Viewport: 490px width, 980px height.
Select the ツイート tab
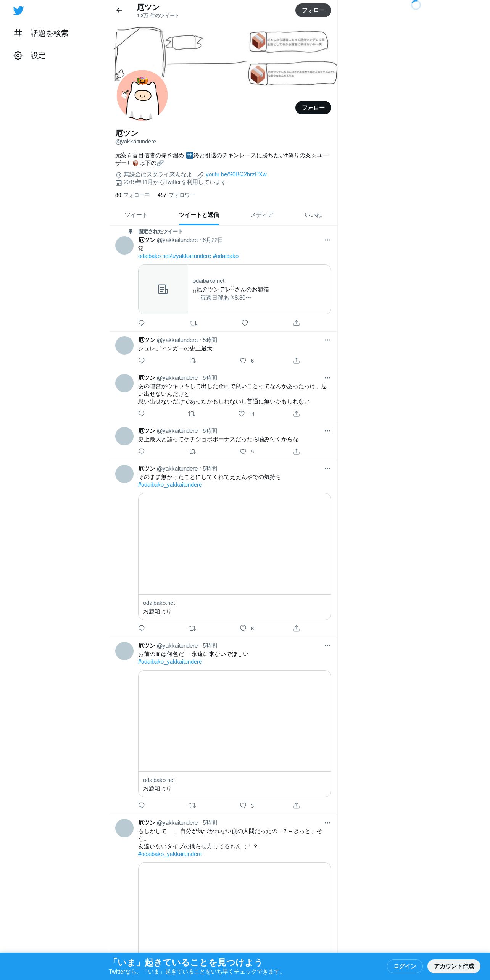136,215
